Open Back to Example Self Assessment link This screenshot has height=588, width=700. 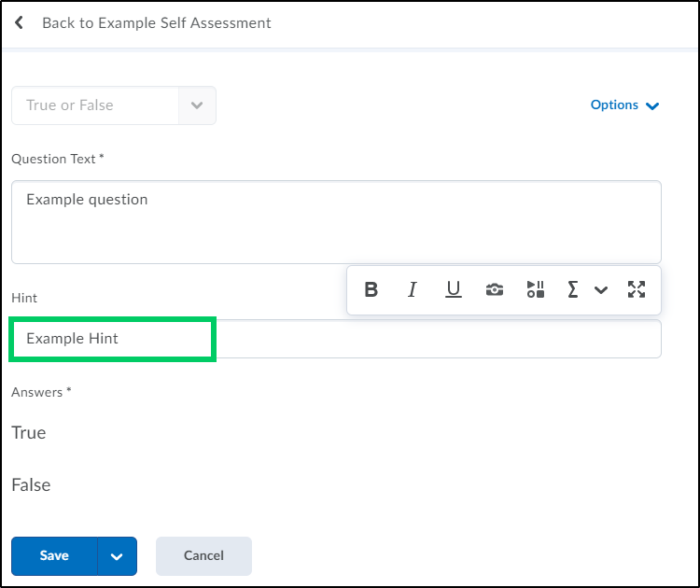point(156,22)
